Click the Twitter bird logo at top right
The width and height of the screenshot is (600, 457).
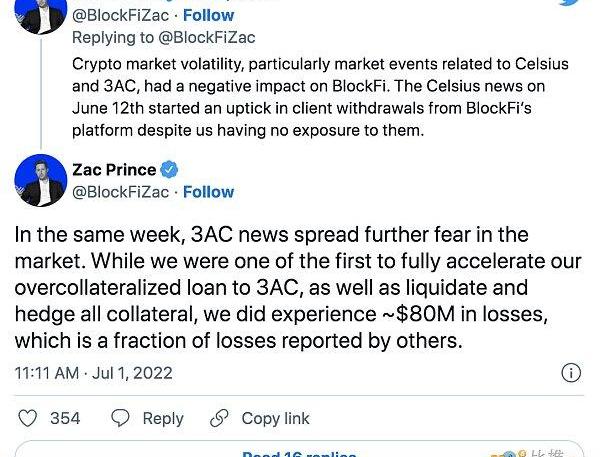coord(572,3)
